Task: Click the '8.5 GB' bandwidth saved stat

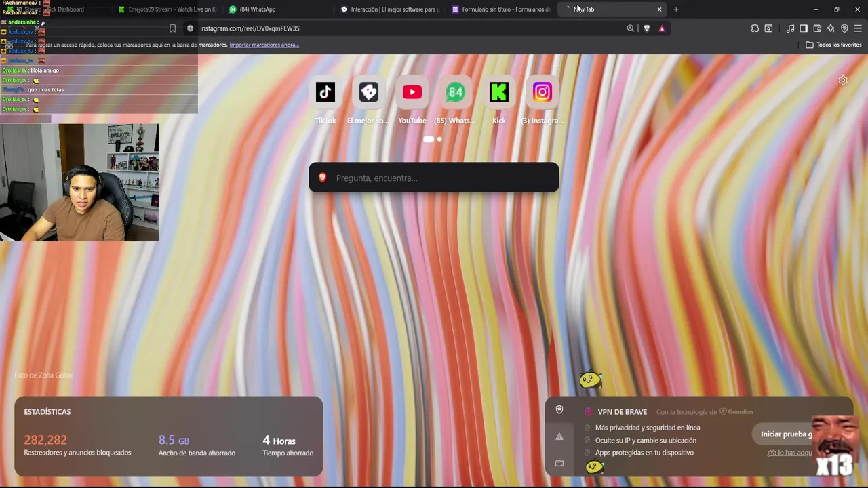Action: (x=174, y=440)
